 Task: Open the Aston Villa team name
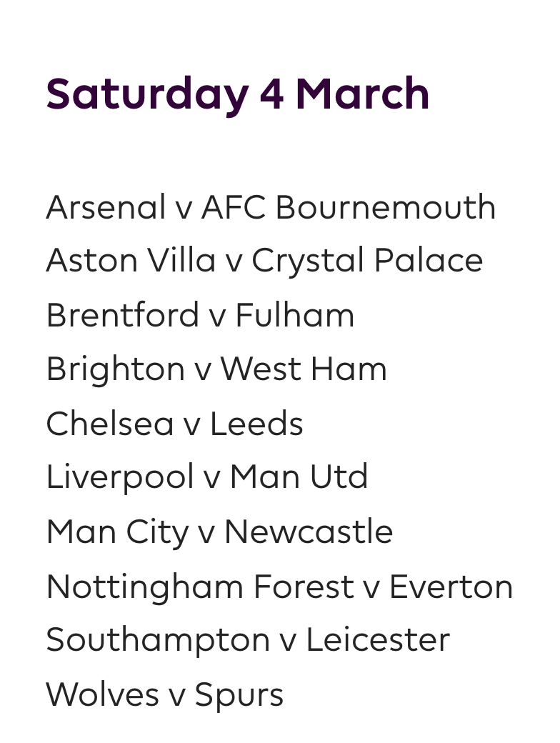[x=131, y=261]
